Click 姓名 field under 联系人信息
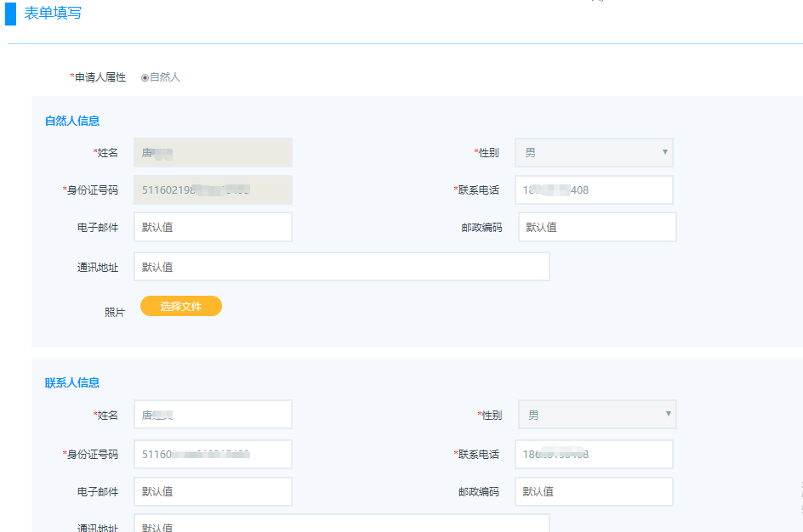The height and width of the screenshot is (532, 803). pyautogui.click(x=213, y=415)
